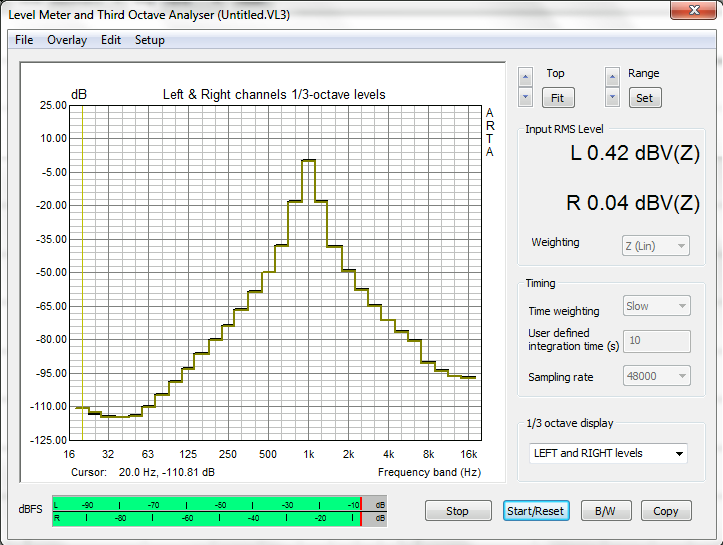
Task: Click the window title text Untitled.VL3
Action: [254, 15]
